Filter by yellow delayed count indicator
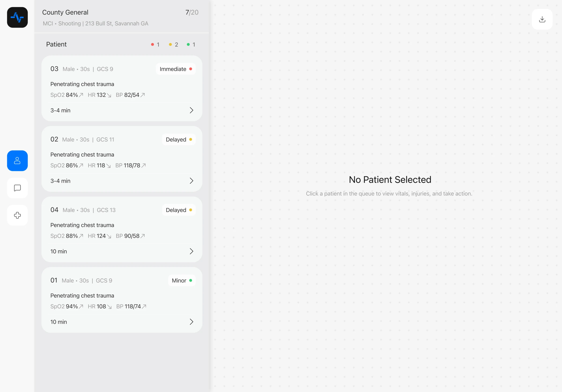 point(173,44)
